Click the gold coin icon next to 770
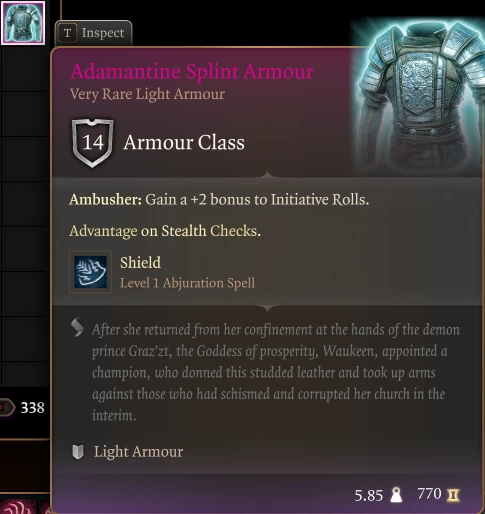This screenshot has width=485, height=514. click(453, 495)
